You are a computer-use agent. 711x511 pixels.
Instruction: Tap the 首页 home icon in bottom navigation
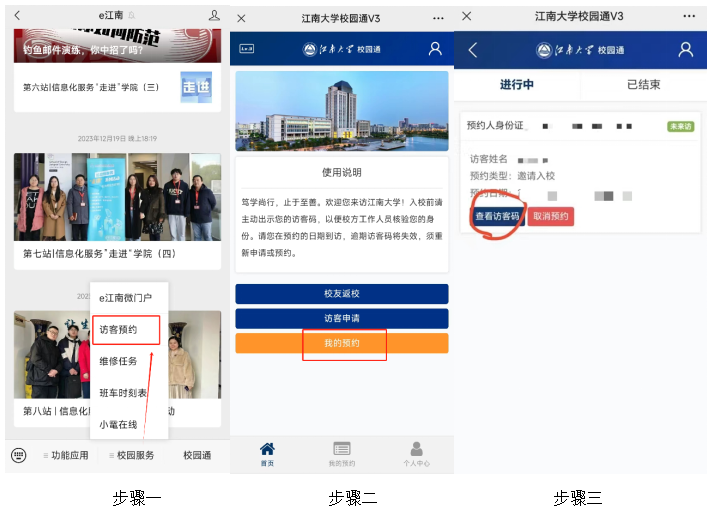point(267,453)
